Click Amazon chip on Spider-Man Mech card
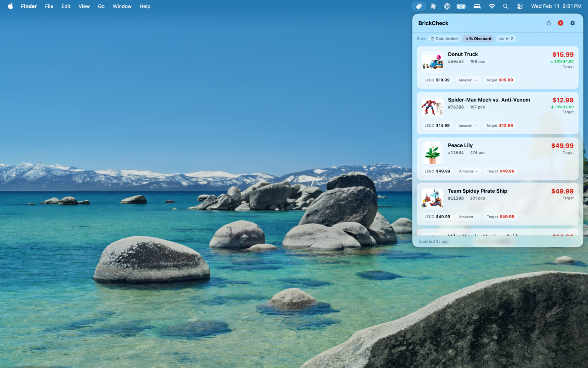The height and width of the screenshot is (368, 588). coord(468,126)
